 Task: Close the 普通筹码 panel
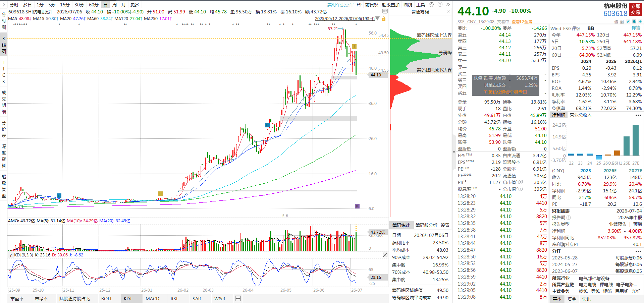click(448, 12)
